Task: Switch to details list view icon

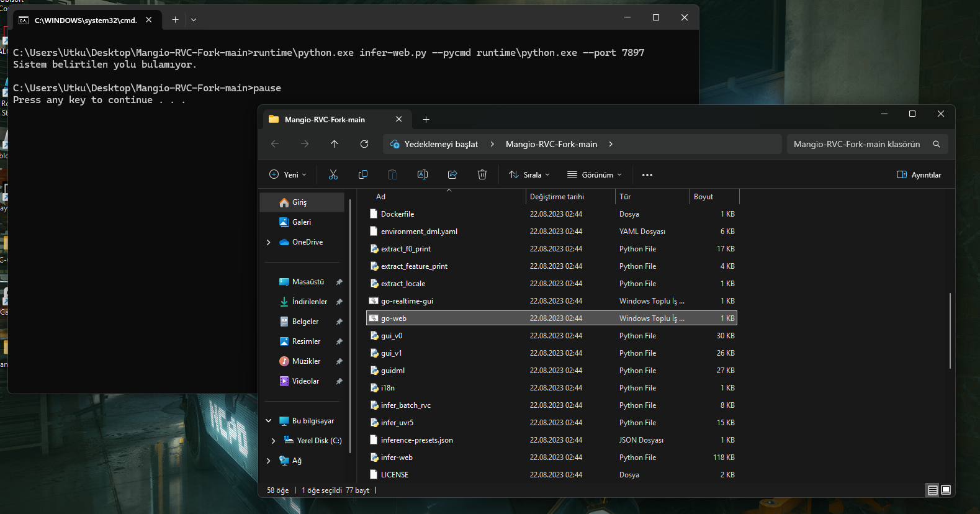Action: (932, 490)
